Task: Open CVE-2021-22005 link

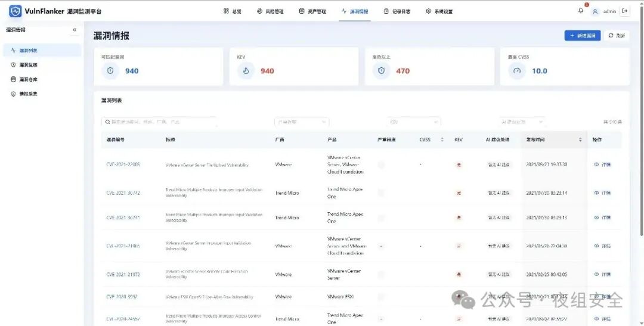Action: 123,164
